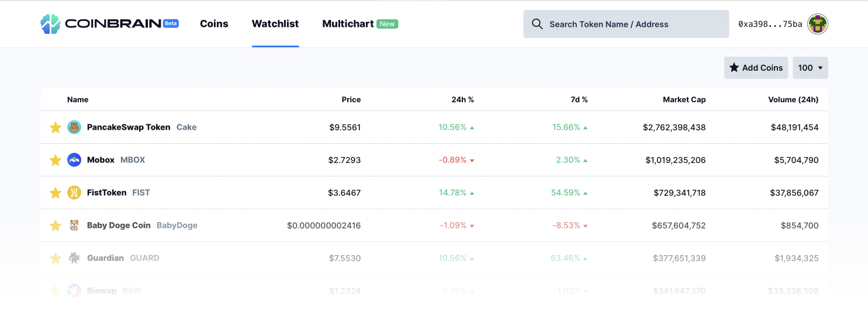868x319 pixels.
Task: Click Guardian 7d change 63.46%
Action: (x=569, y=258)
